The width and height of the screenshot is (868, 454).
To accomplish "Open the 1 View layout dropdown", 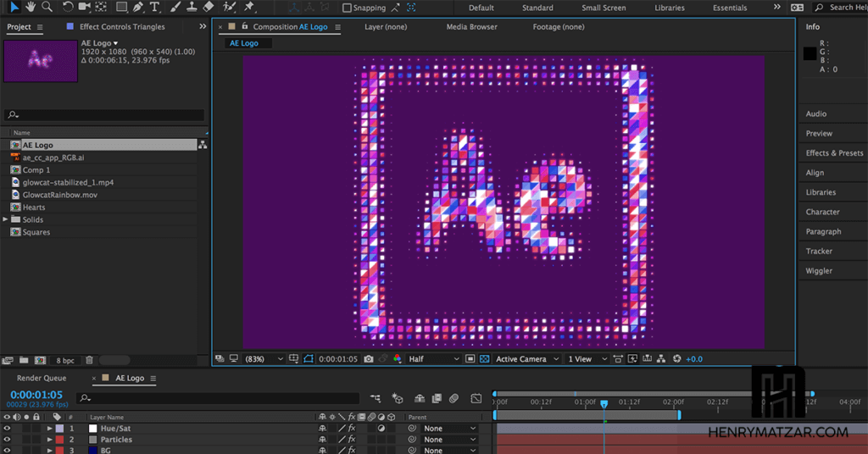I will pyautogui.click(x=587, y=359).
